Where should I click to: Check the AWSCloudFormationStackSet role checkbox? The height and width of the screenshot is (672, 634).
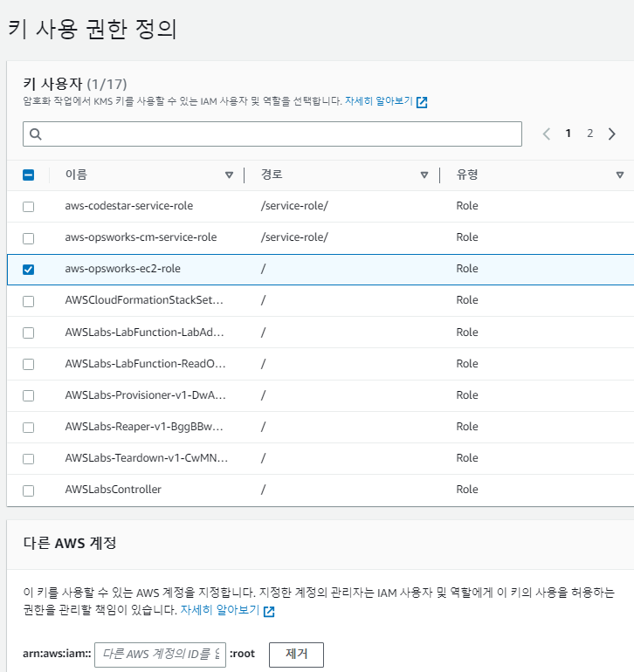[x=28, y=301]
